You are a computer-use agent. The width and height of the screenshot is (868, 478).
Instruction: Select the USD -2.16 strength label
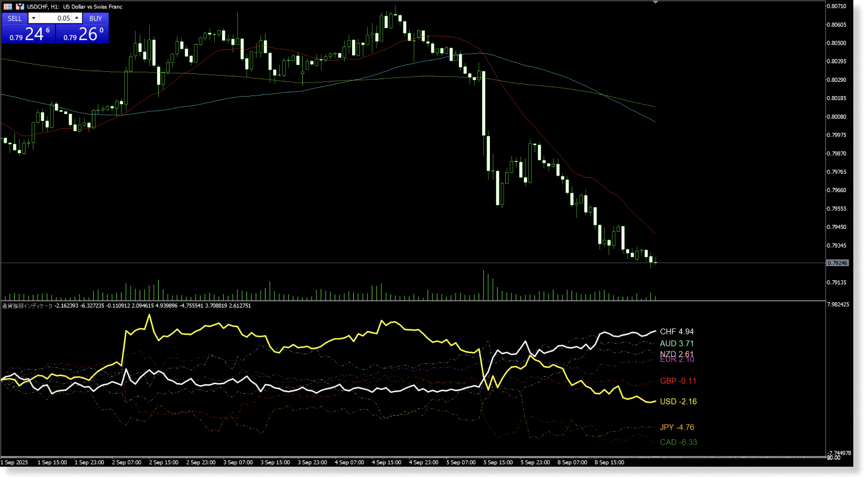tap(678, 401)
